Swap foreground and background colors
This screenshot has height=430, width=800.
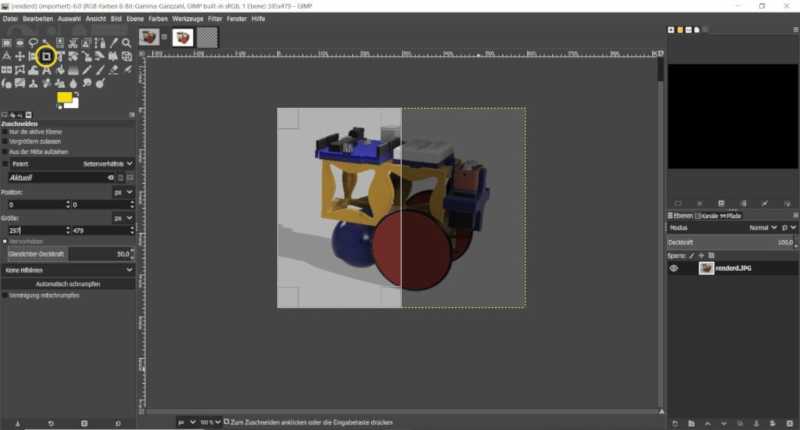(77, 94)
